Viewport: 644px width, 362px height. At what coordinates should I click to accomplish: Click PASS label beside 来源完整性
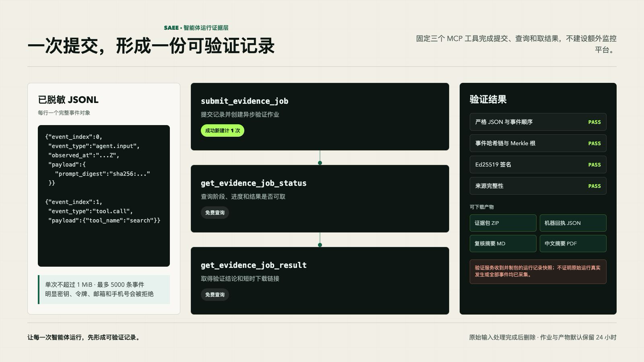pyautogui.click(x=594, y=186)
